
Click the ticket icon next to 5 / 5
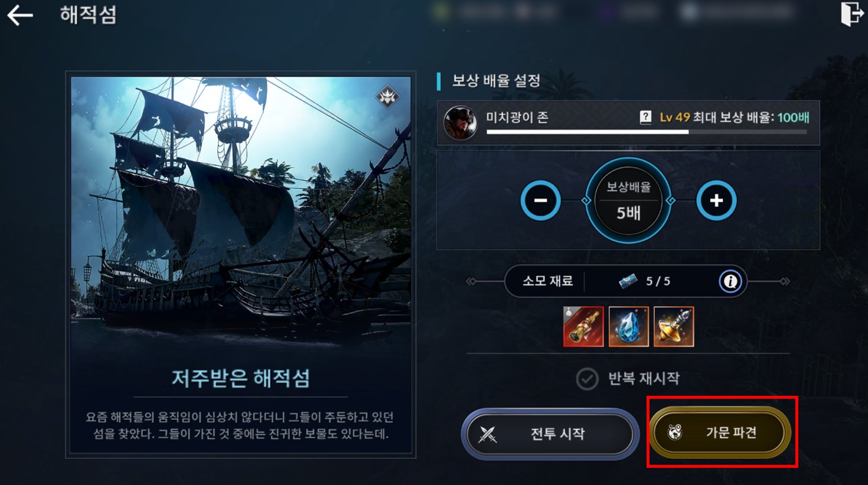tap(628, 281)
